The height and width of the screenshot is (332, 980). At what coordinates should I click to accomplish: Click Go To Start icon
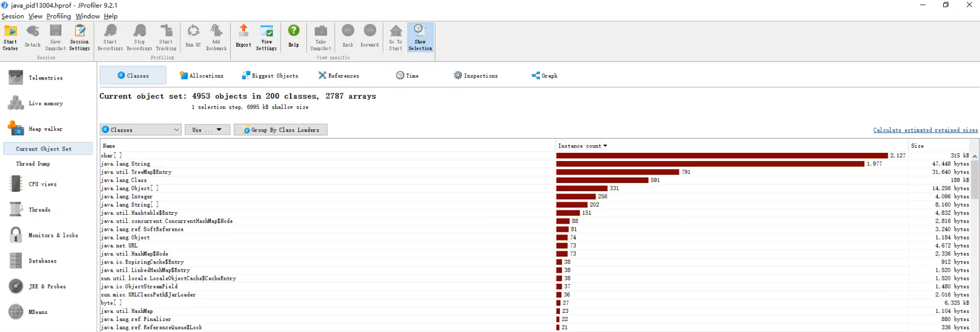click(395, 37)
